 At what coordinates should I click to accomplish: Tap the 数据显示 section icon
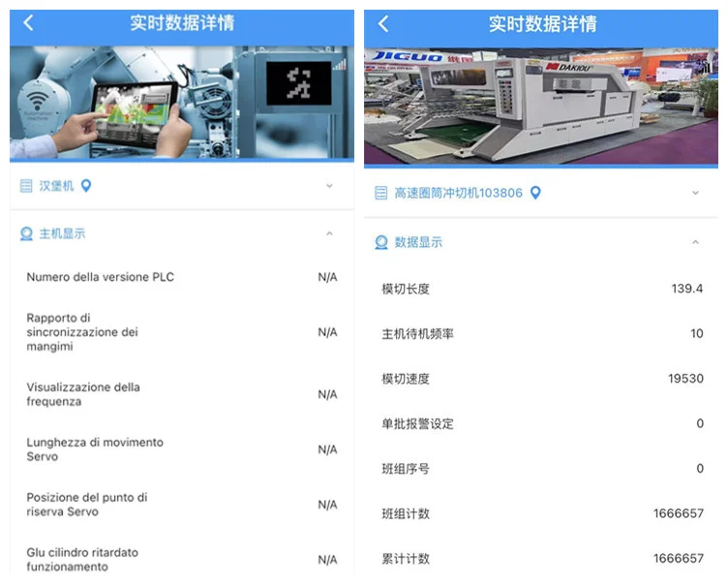(381, 242)
